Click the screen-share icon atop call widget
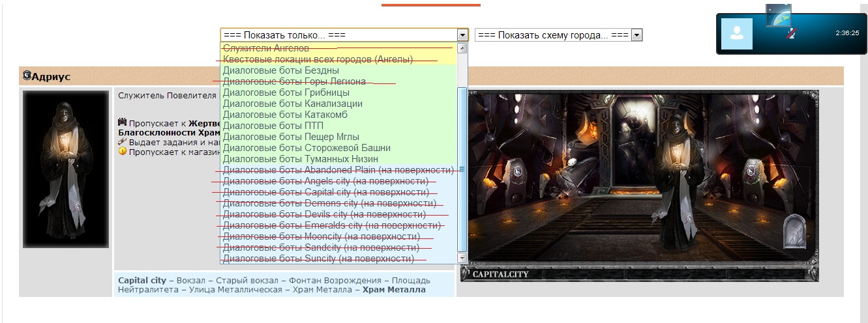868x323 pixels. 778,16
